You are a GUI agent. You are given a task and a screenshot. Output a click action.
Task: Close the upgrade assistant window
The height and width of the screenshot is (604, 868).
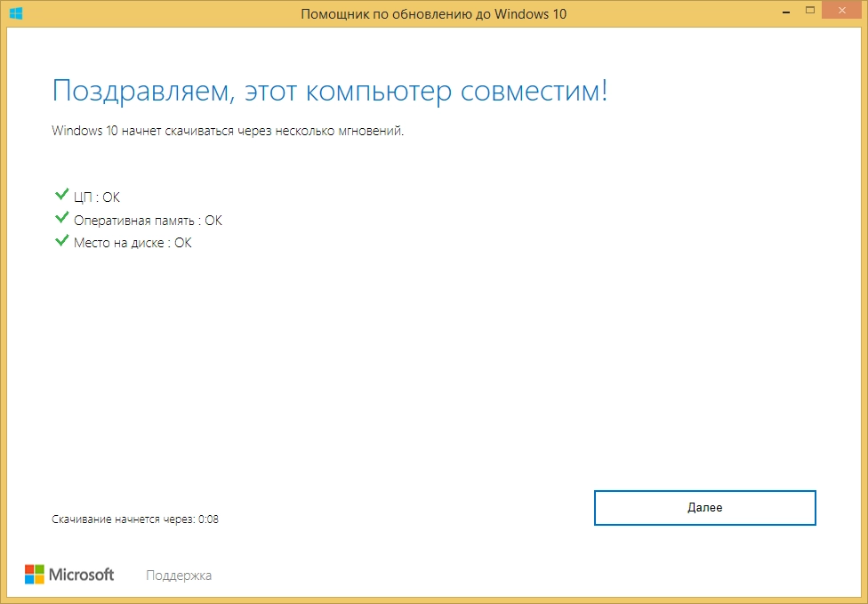click(x=840, y=10)
